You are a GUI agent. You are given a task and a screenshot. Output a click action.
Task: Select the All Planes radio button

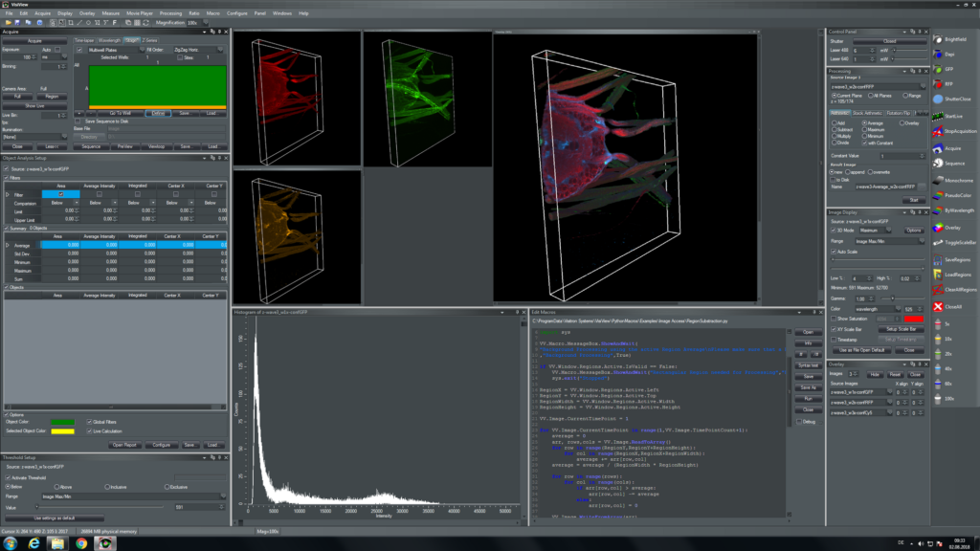(x=871, y=96)
